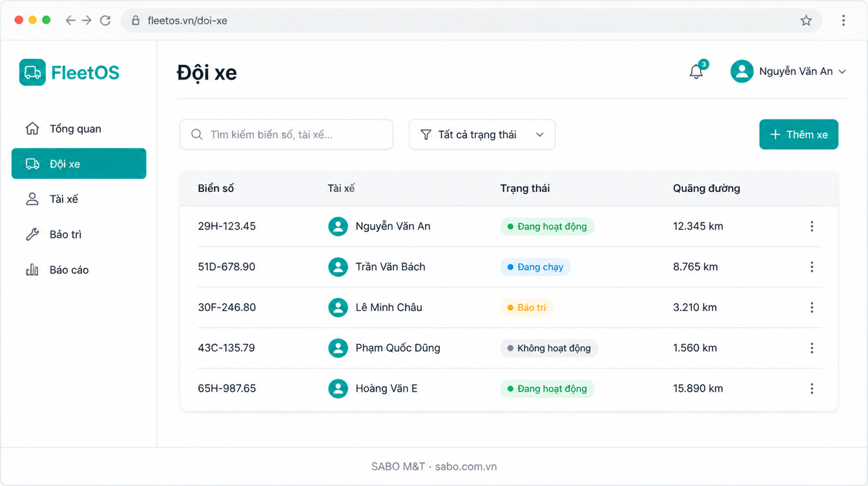Viewport: 868px width, 486px height.
Task: Expand the user account chevron
Action: pos(842,72)
